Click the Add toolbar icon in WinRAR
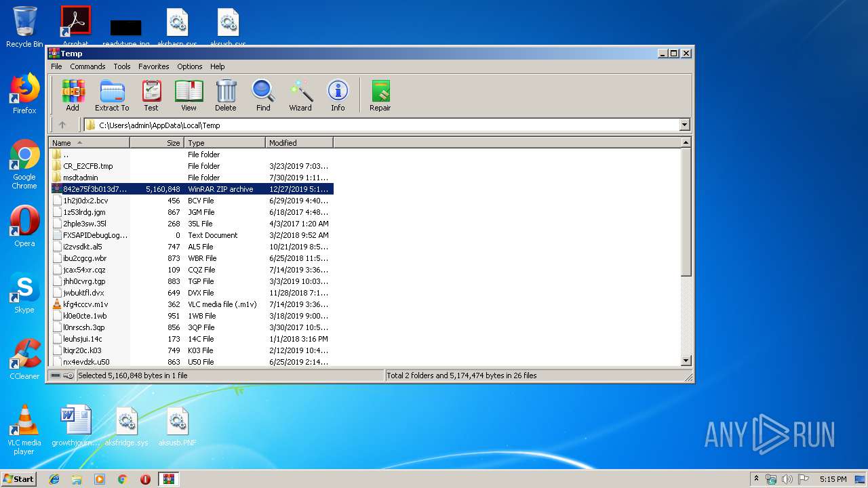This screenshot has height=488, width=868. tap(73, 95)
